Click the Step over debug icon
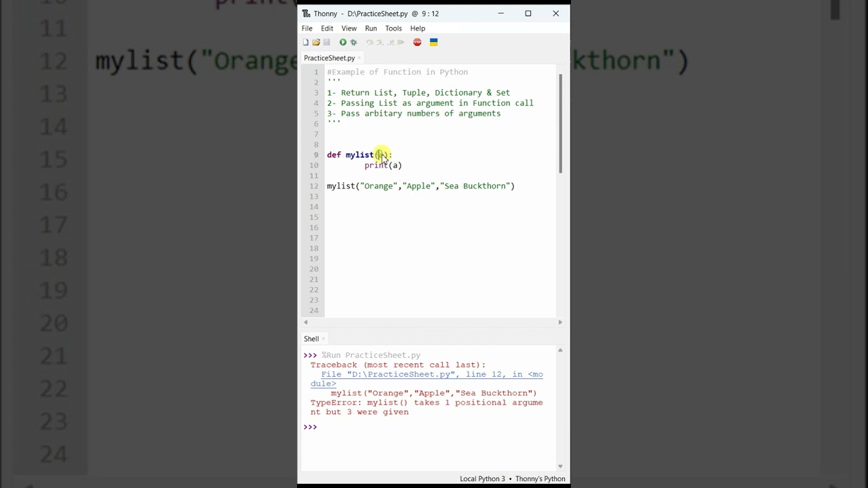The image size is (868, 488). [370, 42]
